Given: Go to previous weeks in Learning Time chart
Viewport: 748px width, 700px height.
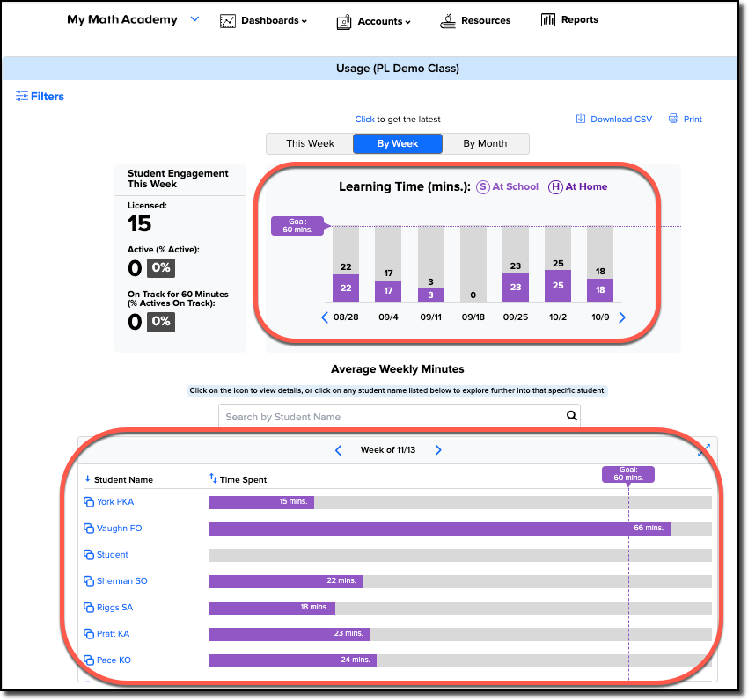Looking at the screenshot, I should tap(325, 317).
